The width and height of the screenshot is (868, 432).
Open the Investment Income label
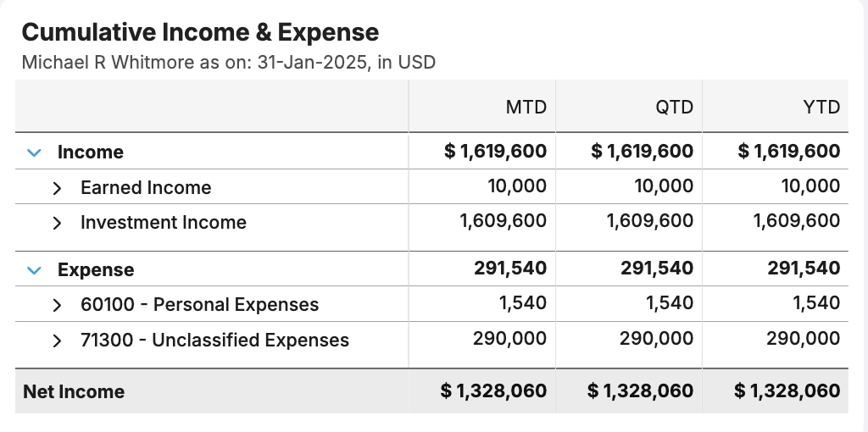164,223
